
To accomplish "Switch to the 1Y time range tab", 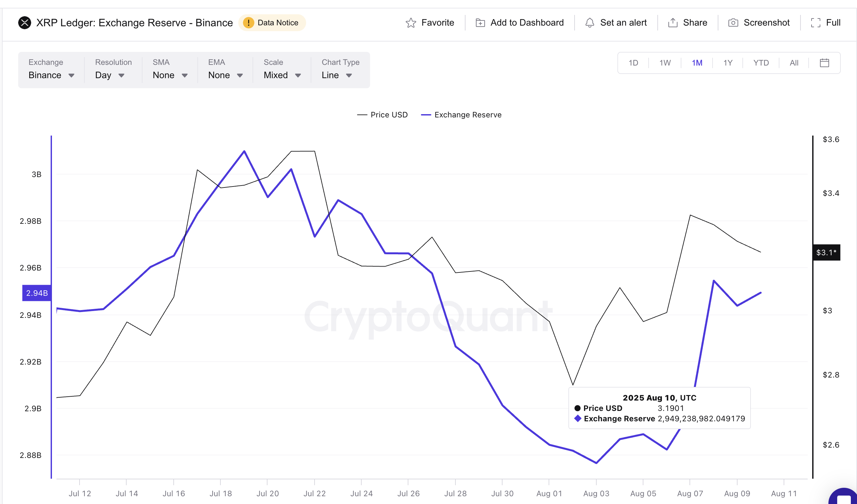I will pyautogui.click(x=728, y=63).
